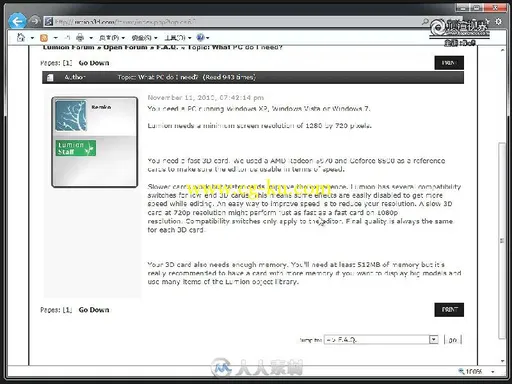
Task: Open the Help question mark icon
Action: pyautogui.click(x=200, y=37)
